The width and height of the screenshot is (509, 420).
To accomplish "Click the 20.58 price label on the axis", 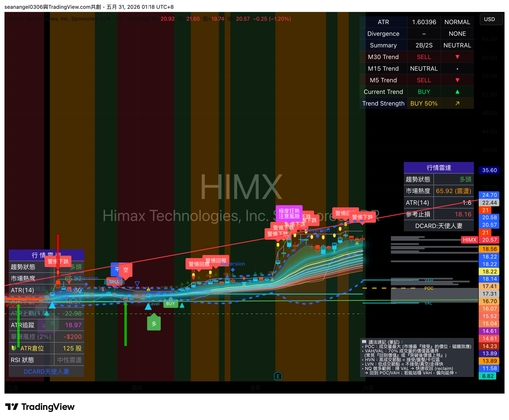I will point(489,217).
